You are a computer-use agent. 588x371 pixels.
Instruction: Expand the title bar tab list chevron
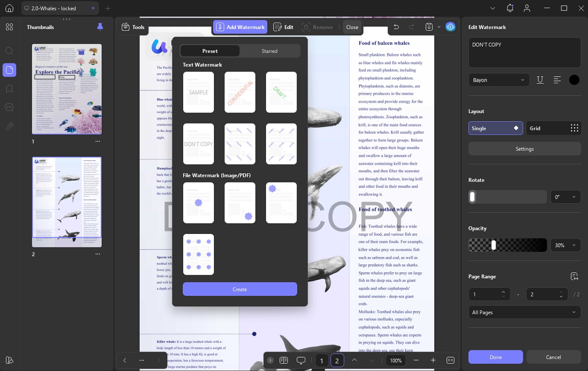click(x=493, y=8)
